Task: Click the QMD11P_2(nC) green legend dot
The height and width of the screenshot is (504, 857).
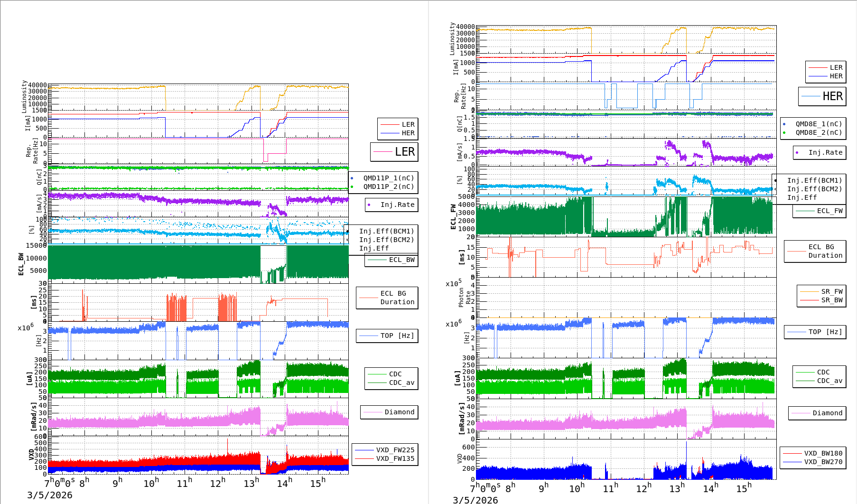Action: [352, 187]
